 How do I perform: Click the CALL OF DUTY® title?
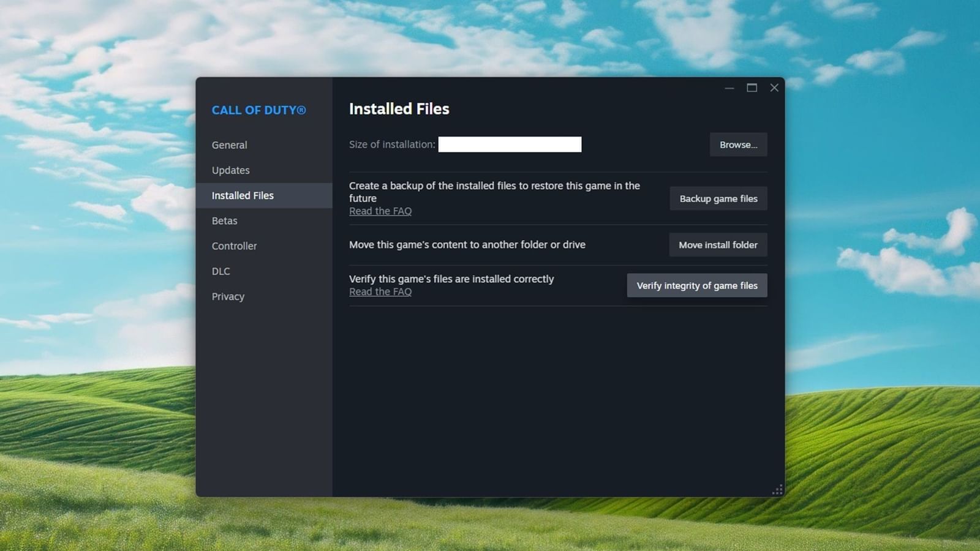click(258, 110)
